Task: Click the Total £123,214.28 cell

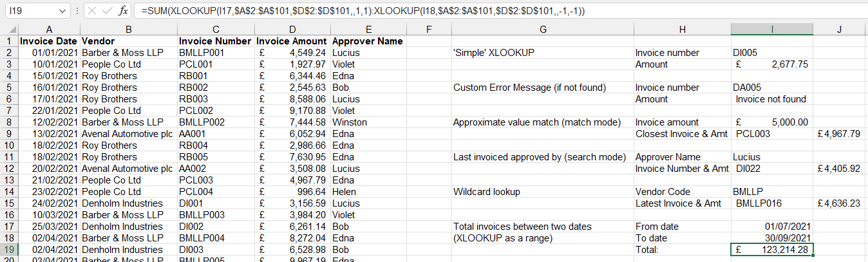Action: pos(771,250)
